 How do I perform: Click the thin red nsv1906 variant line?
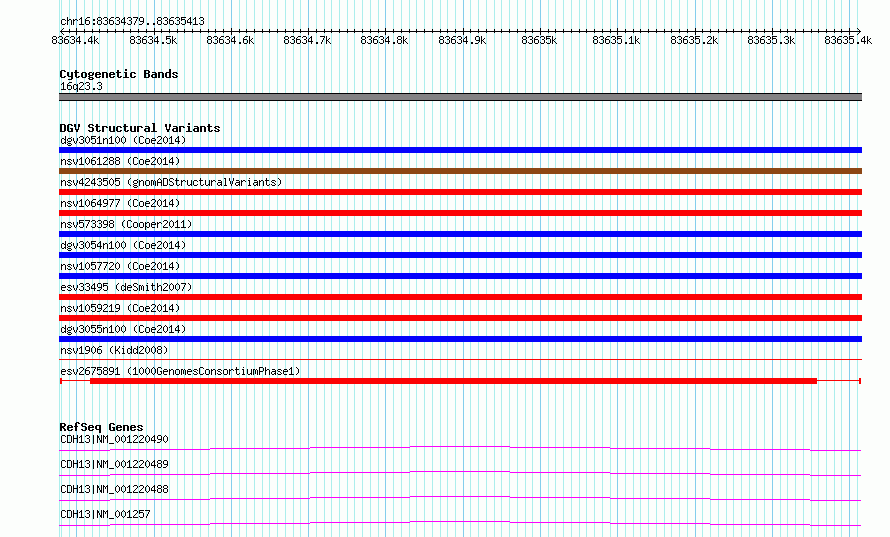point(460,359)
